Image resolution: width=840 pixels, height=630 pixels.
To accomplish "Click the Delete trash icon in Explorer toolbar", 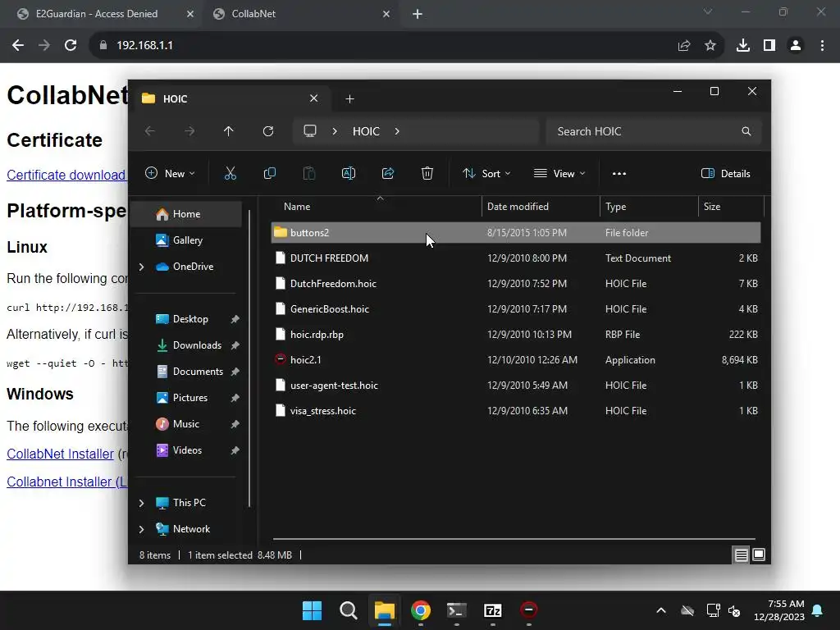I will (x=427, y=173).
